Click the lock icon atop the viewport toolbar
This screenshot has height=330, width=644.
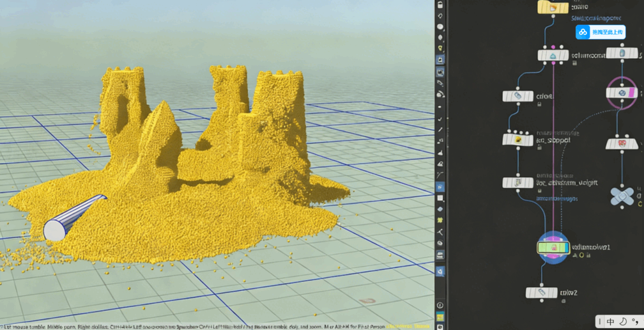click(440, 4)
